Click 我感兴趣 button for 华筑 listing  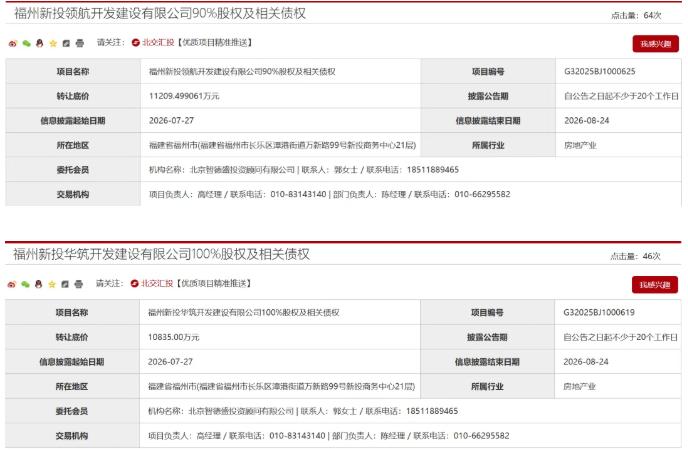click(655, 285)
